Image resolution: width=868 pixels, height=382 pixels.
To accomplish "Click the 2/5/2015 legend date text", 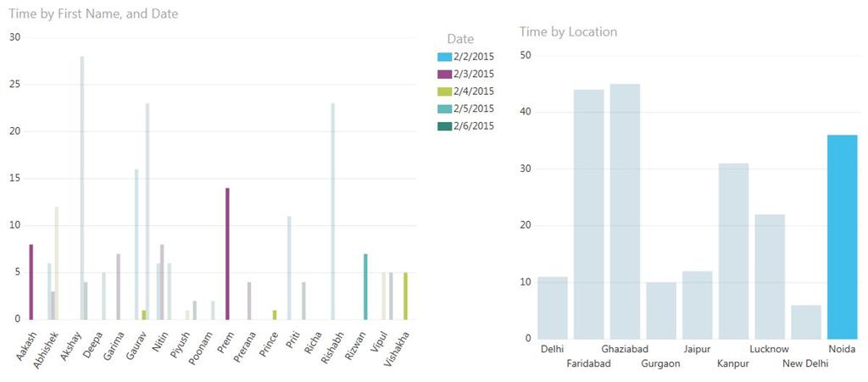I will click(473, 109).
